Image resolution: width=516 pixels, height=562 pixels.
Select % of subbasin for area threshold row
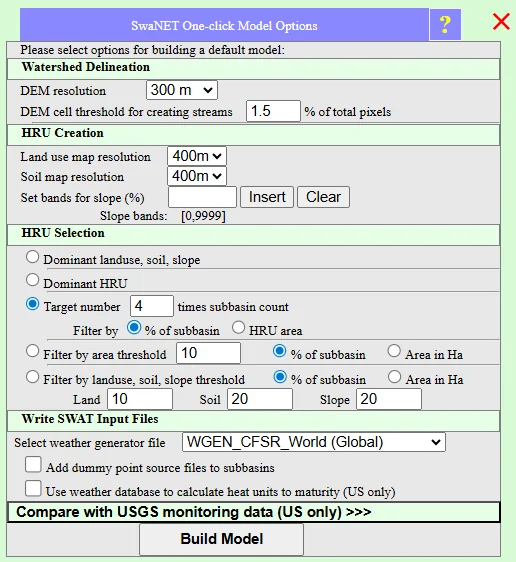coord(280,351)
